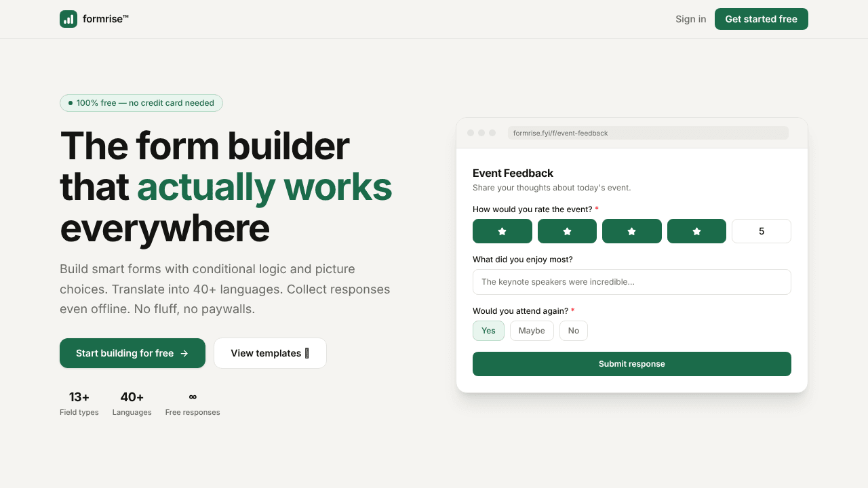
Task: Select rating 5 for the event
Action: [762, 231]
